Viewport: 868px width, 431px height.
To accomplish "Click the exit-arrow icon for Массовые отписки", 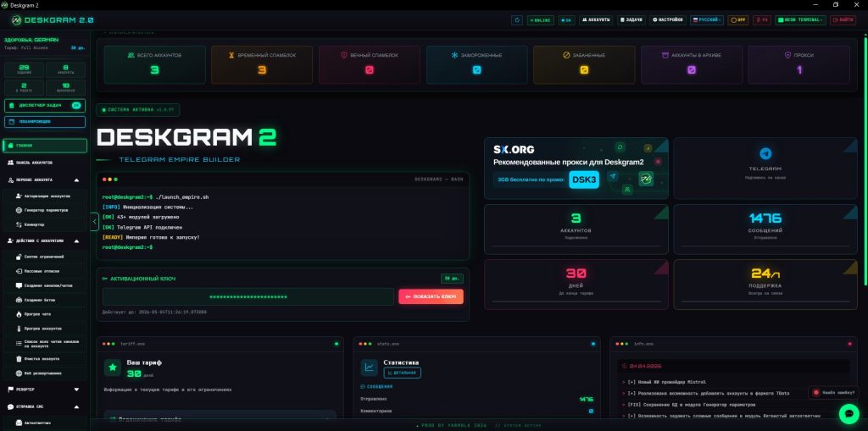I will click(x=19, y=271).
